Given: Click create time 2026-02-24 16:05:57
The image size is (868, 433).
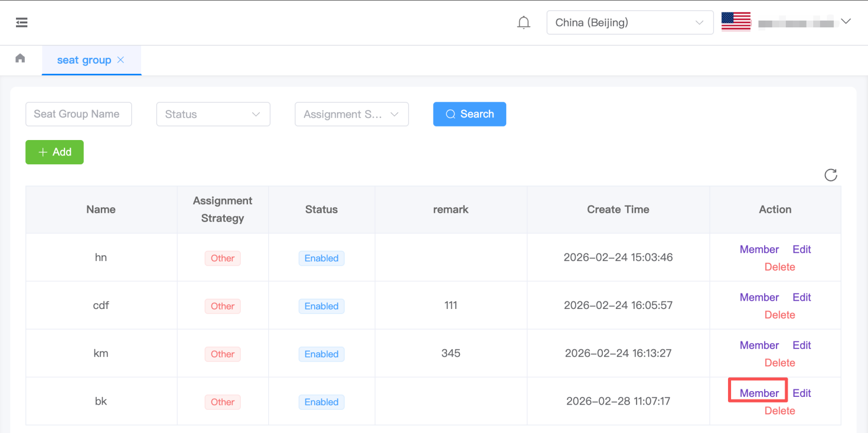Looking at the screenshot, I should [x=618, y=305].
